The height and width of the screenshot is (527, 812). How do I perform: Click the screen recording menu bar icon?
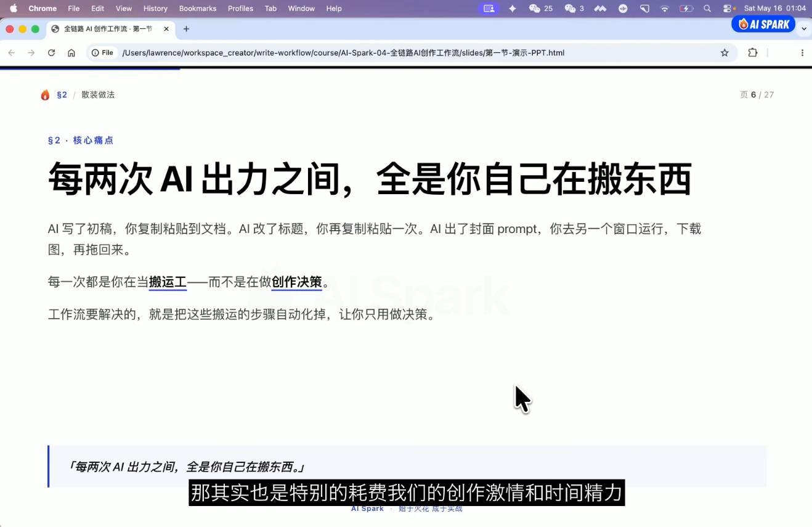(x=489, y=9)
